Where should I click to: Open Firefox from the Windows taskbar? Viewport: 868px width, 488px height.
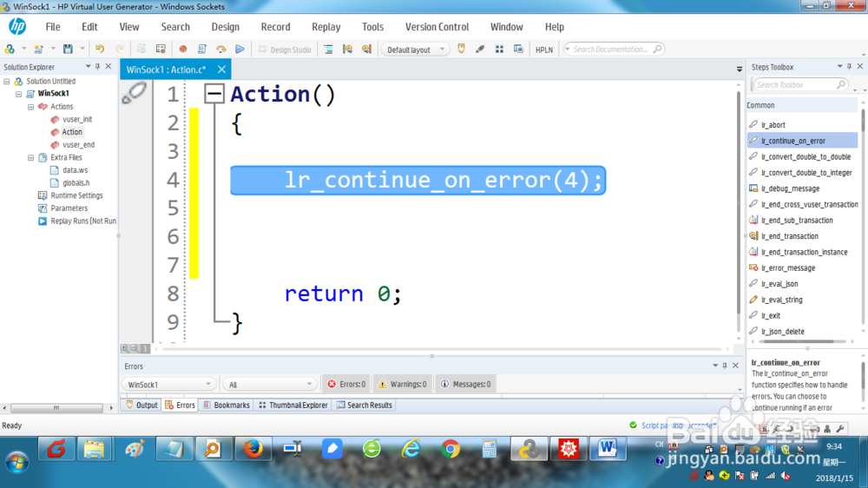click(x=253, y=449)
